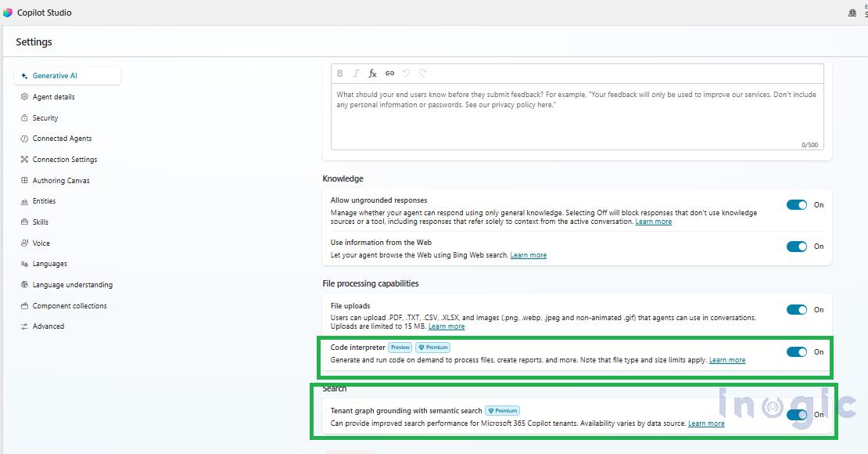Toggle File uploads off
Image resolution: width=868 pixels, height=454 pixels.
pos(797,310)
